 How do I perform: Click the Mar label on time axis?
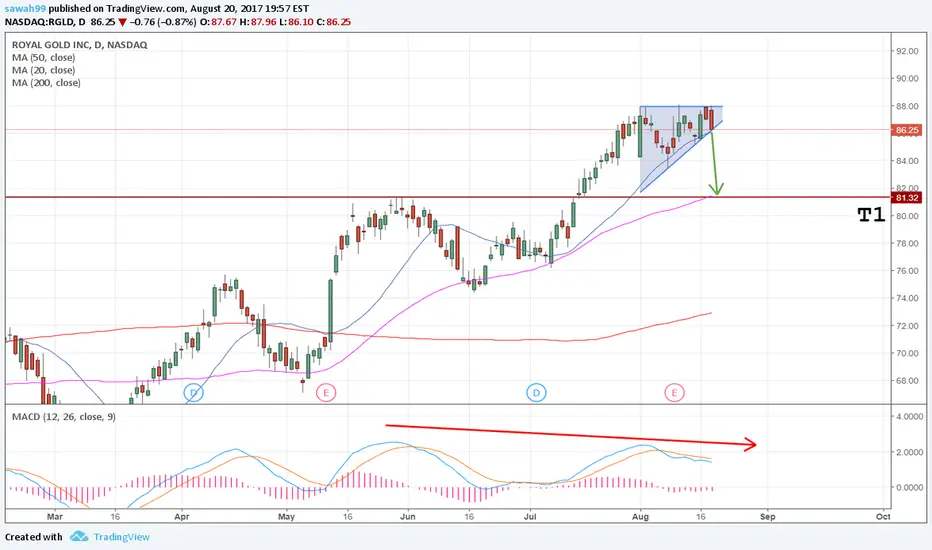tap(55, 517)
